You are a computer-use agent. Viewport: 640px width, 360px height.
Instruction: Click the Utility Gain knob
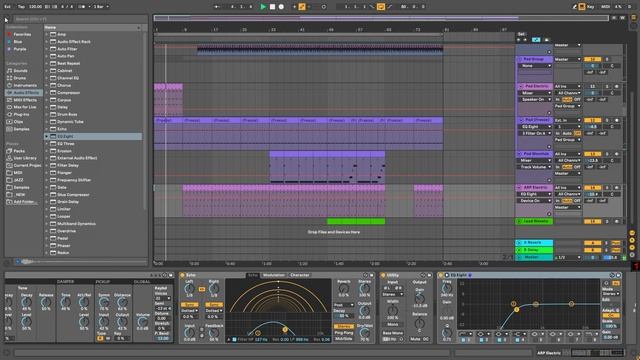coord(419,298)
